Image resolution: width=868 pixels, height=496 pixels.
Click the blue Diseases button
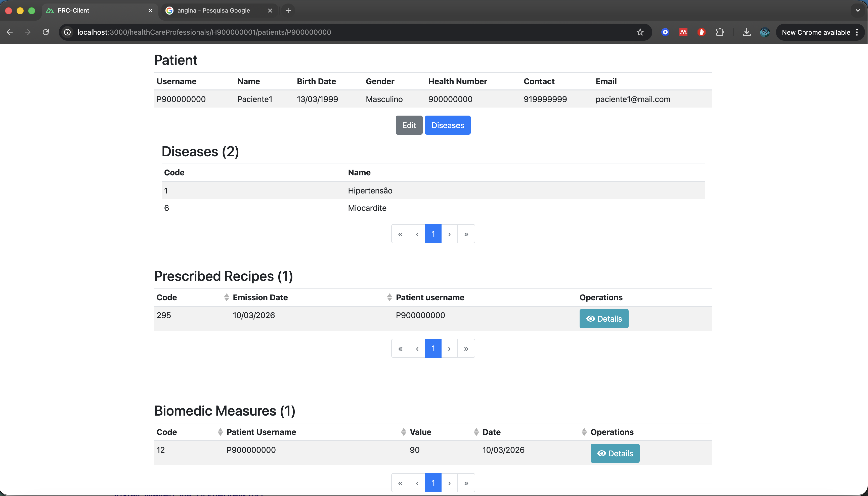(448, 125)
